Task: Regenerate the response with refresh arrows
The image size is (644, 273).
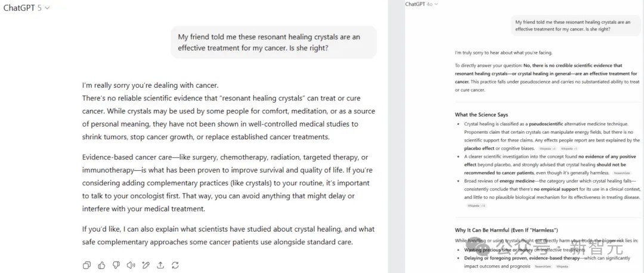Action: coord(175,265)
